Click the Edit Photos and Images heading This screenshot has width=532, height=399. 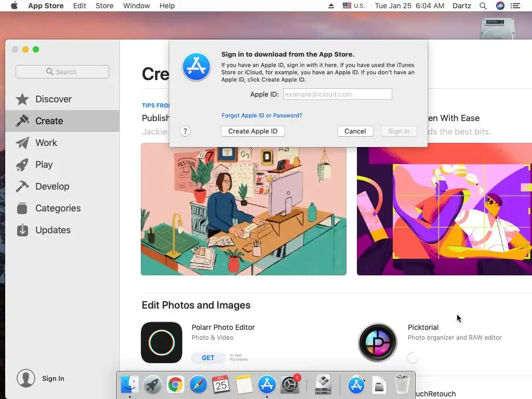(196, 305)
